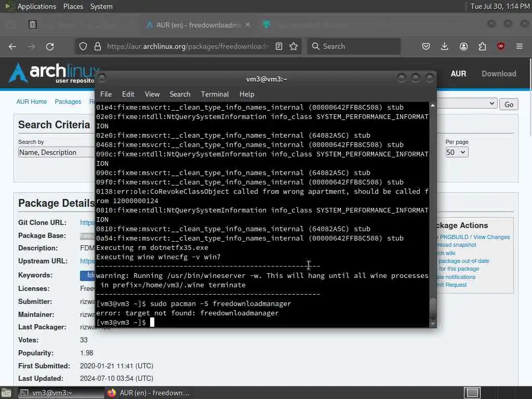Open the Arch wiki search link

pos(446,253)
